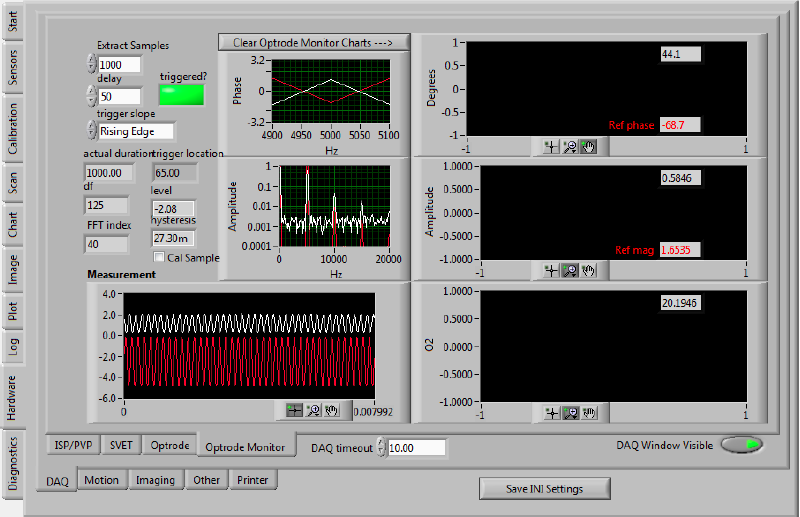Screen dimensions: 800x517
Task: Click the Ref phase -68.7 value
Action: [680, 125]
